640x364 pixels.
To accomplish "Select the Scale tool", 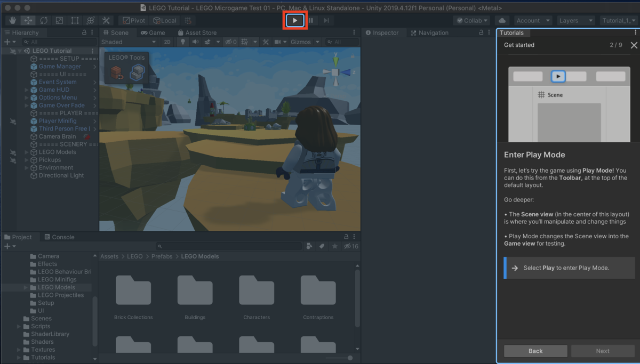I will click(x=59, y=20).
